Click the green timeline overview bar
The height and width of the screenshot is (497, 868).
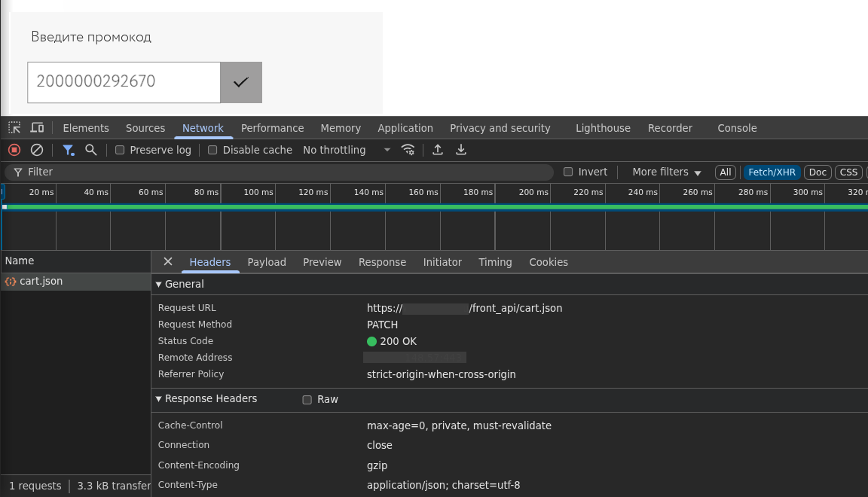pyautogui.click(x=435, y=207)
